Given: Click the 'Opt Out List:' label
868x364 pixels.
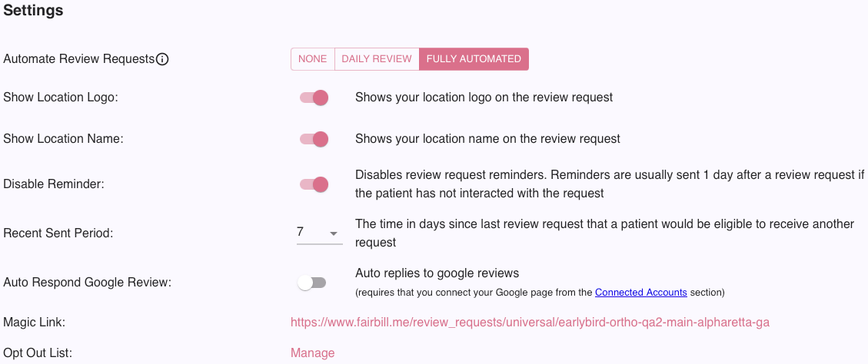Looking at the screenshot, I should pyautogui.click(x=38, y=353).
